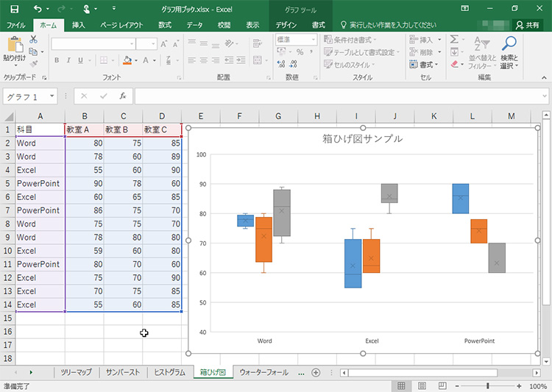The image size is (552, 392).
Task: Click the Undo arrow in Quick Access Toolbar
Action: pos(38,9)
